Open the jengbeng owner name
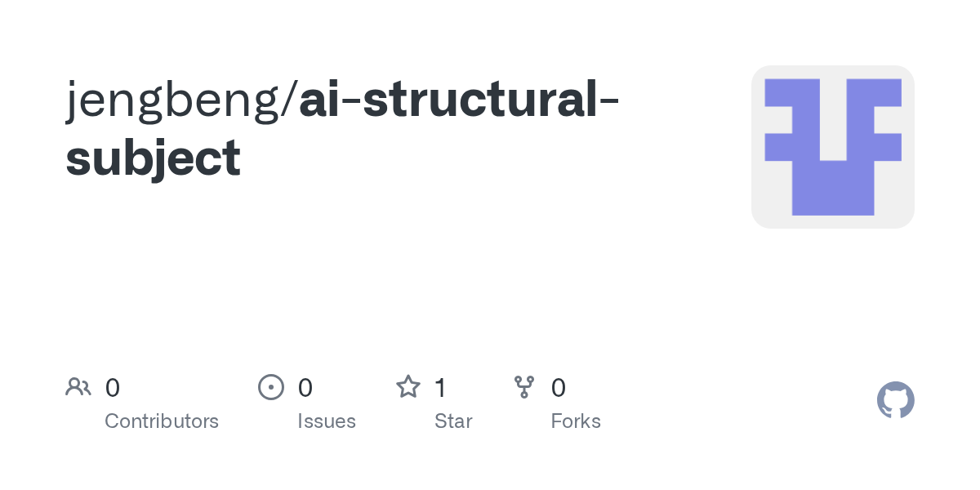 click(x=175, y=101)
